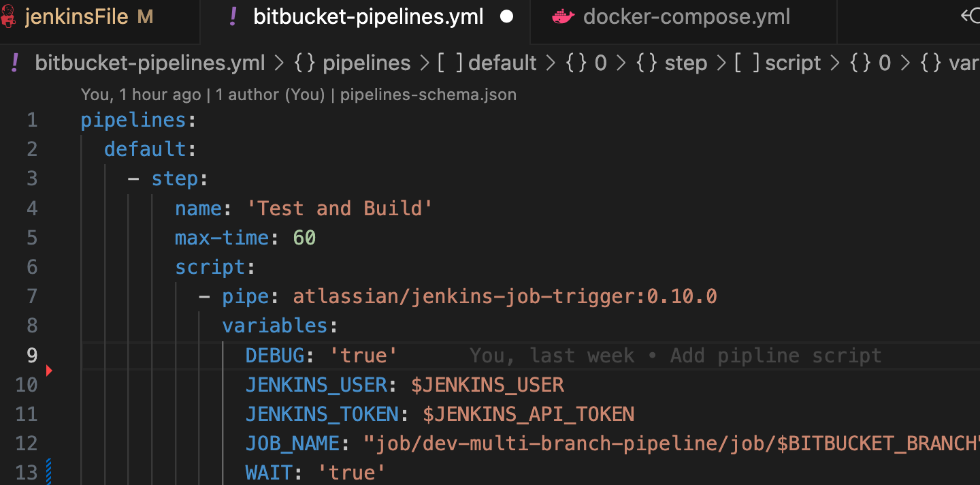Open the pipelines-schema.json link
This screenshot has height=485, width=980.
point(428,95)
